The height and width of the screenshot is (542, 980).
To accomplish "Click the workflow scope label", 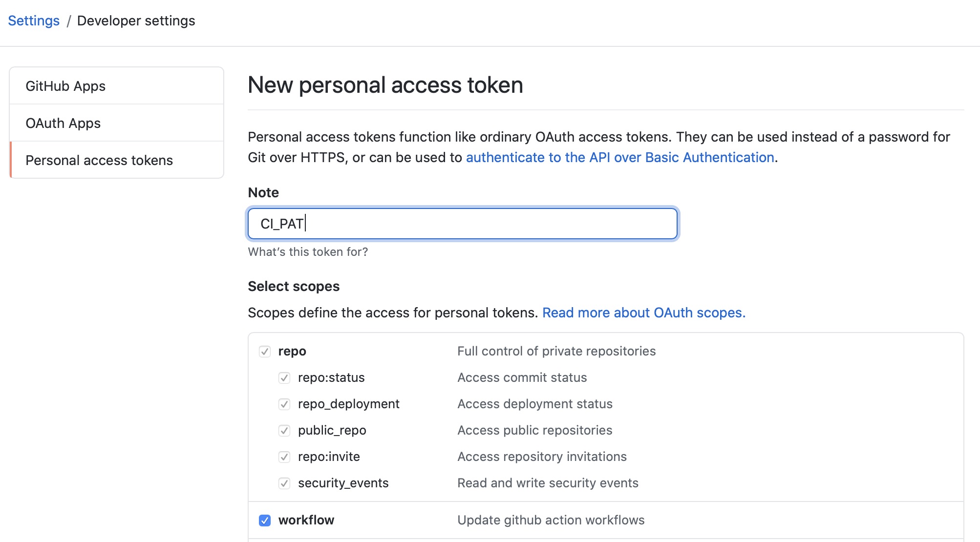I will tap(306, 520).
